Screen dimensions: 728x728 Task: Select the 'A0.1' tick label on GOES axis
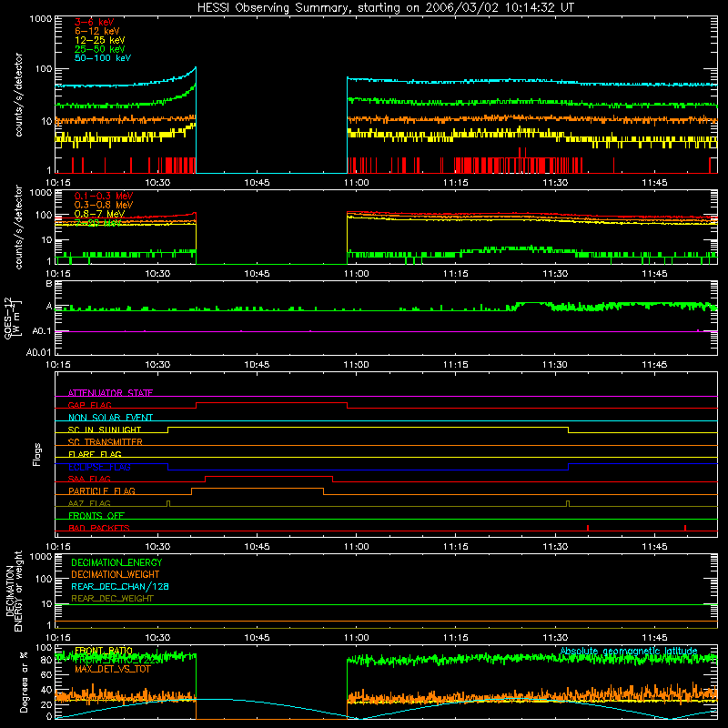(x=42, y=331)
